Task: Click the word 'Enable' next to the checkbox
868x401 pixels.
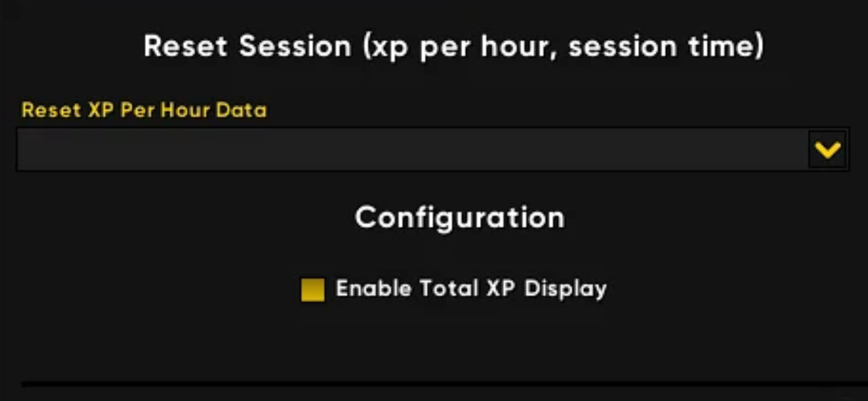Action: [373, 288]
